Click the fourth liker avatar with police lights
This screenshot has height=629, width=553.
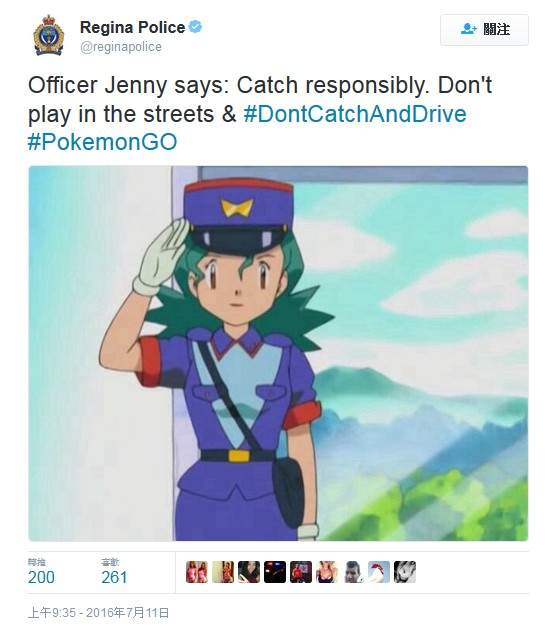click(x=275, y=572)
